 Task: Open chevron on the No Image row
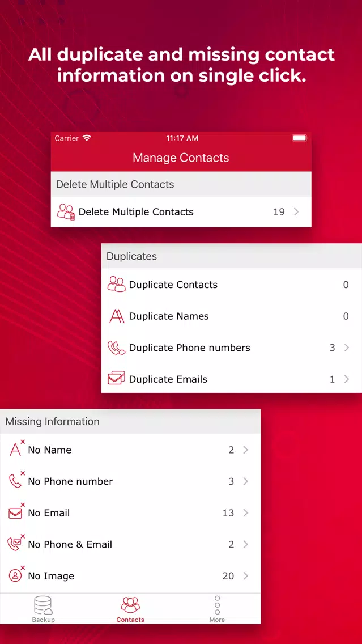(246, 576)
